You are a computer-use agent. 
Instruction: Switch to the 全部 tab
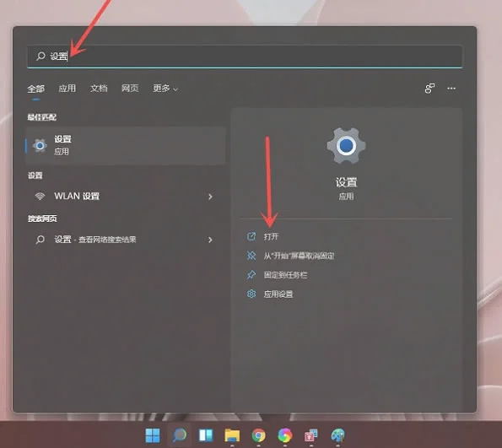35,89
